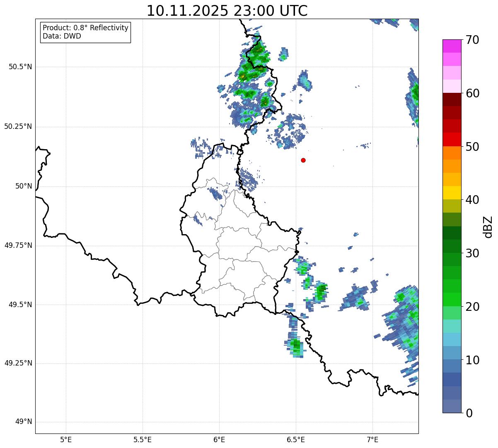Click the longitude label 5.5°E

143,440
